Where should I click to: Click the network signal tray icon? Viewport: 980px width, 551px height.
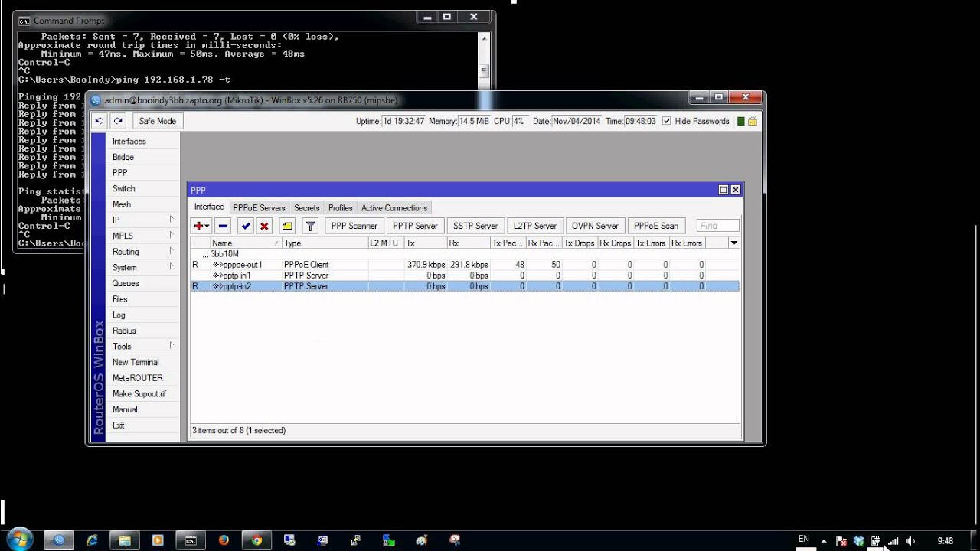pyautogui.click(x=893, y=541)
